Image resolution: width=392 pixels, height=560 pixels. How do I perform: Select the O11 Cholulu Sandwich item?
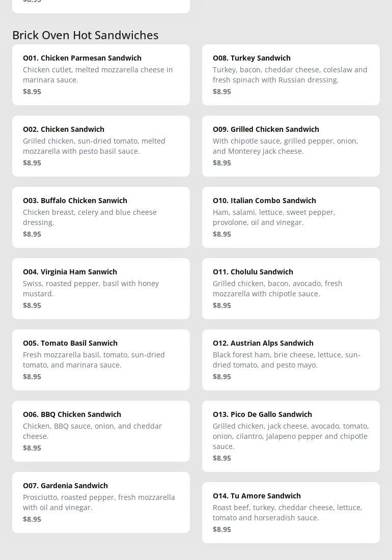coord(253,272)
